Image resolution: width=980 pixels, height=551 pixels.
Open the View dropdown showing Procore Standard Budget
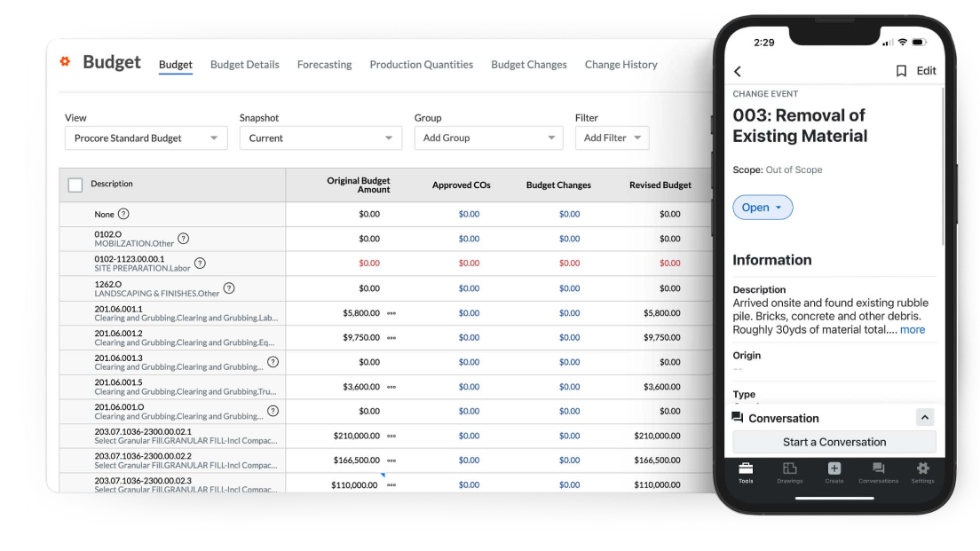point(146,138)
